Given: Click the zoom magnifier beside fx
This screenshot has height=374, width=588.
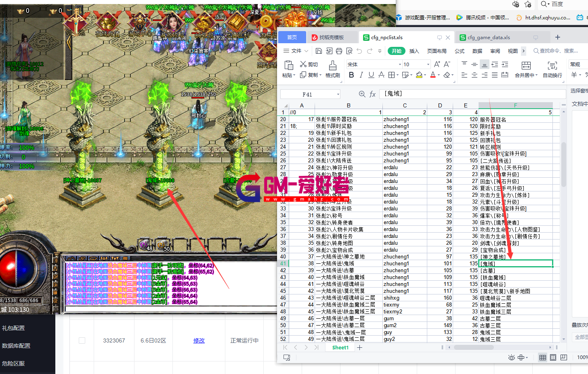Looking at the screenshot, I should coord(362,94).
